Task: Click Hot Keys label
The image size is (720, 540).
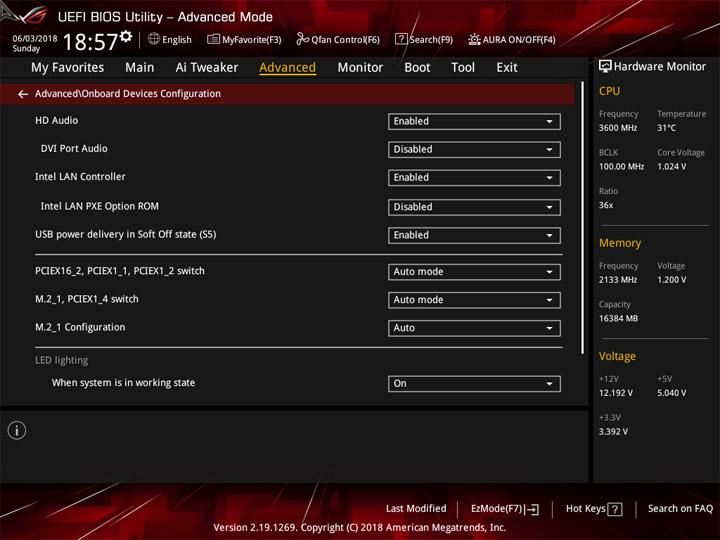Action: (x=585, y=509)
